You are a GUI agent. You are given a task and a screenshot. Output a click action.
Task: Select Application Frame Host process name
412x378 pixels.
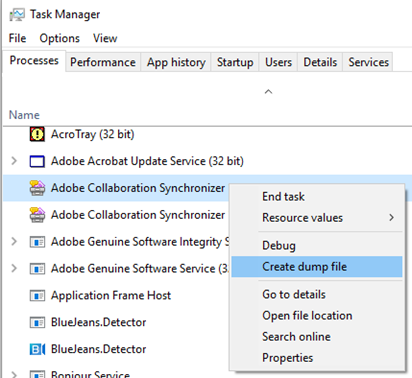point(111,296)
